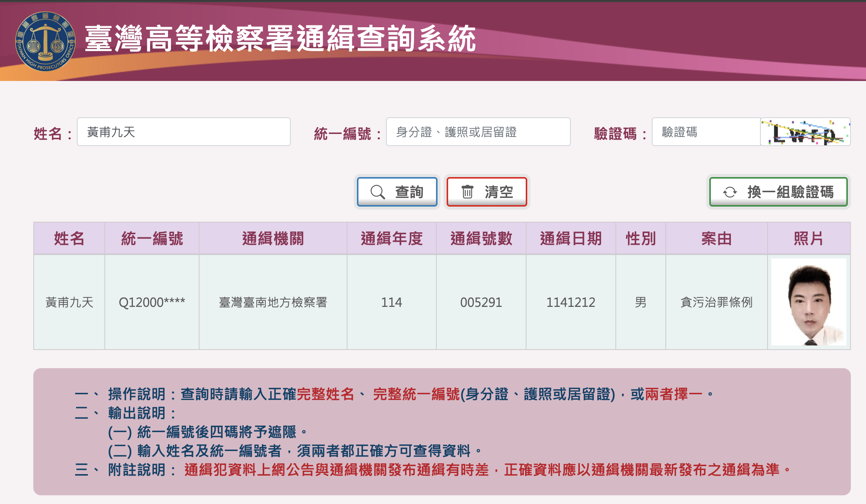Click the 通緝日期 column header
Image resolution: width=866 pixels, height=504 pixels.
click(x=571, y=238)
